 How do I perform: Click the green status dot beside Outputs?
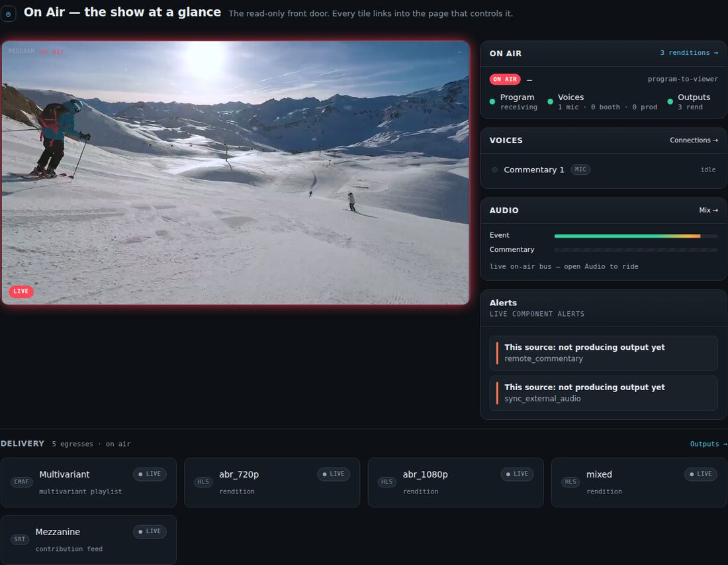(670, 101)
